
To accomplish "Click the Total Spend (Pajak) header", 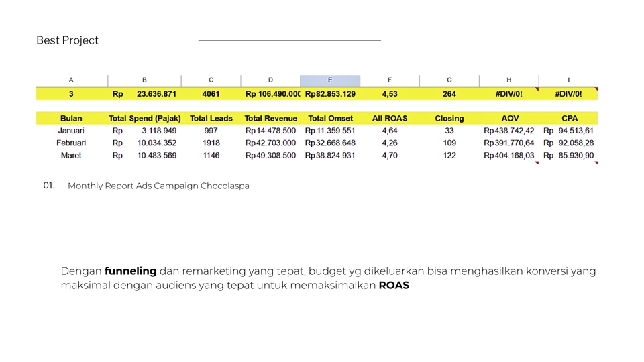I will click(x=145, y=118).
